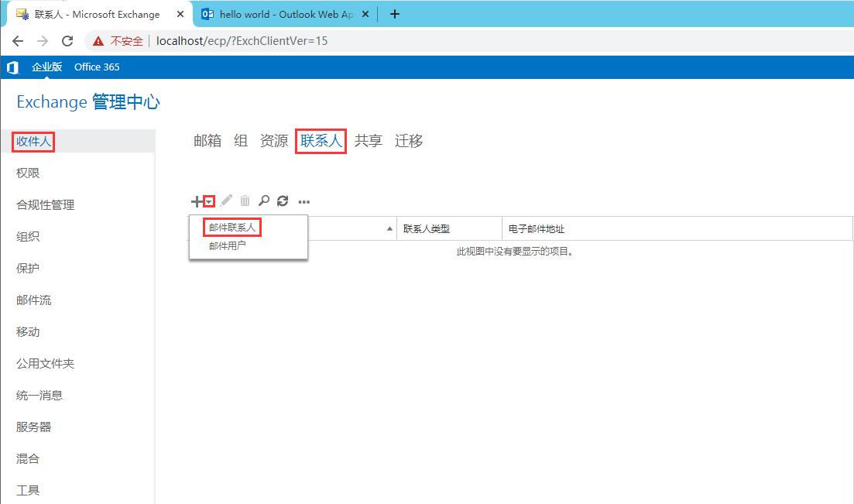Refresh the contacts list
This screenshot has width=854, height=504.
(283, 201)
